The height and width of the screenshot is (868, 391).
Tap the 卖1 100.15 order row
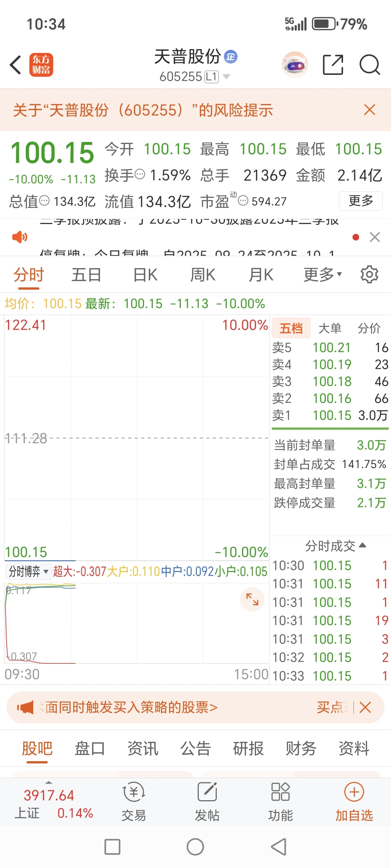330,415
